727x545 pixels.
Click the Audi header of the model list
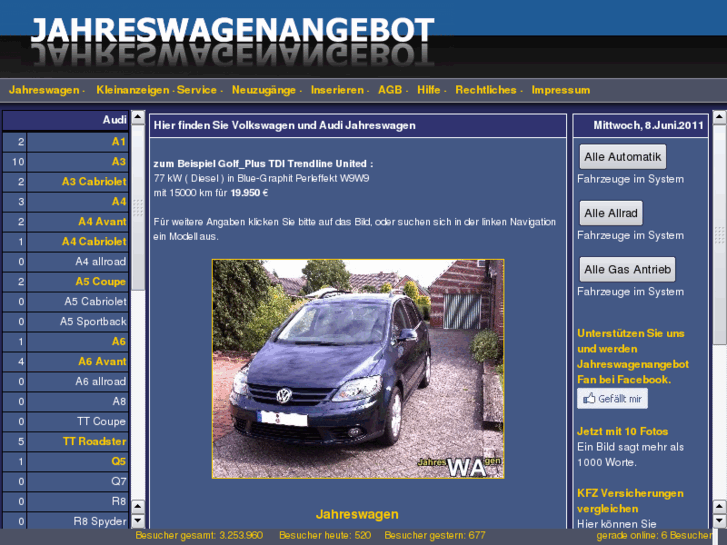pos(65,120)
